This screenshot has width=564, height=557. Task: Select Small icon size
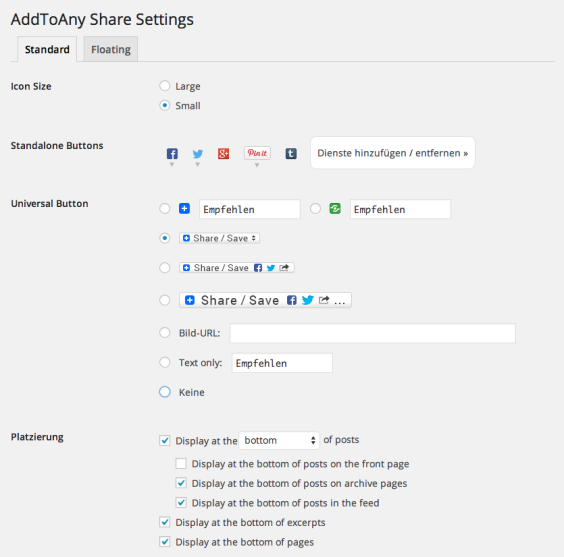pos(165,105)
